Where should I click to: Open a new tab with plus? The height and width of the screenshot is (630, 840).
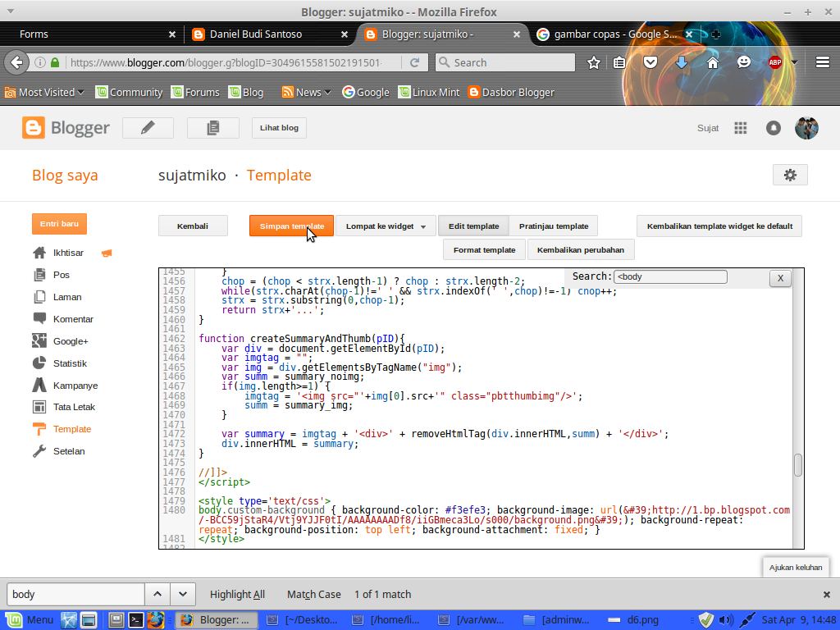tap(716, 34)
